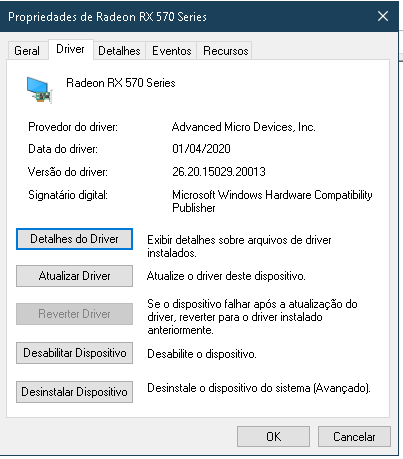Click the greyed-out Reverter Driver button
The image size is (403, 459).
[x=74, y=314]
